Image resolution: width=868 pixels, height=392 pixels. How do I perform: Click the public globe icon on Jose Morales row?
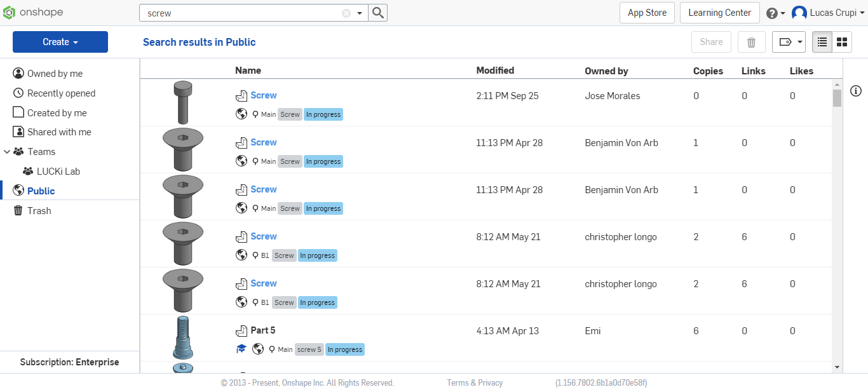(x=241, y=114)
